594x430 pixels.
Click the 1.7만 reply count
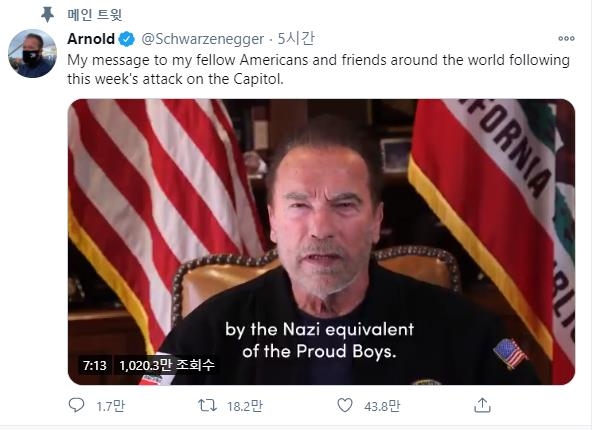[110, 406]
